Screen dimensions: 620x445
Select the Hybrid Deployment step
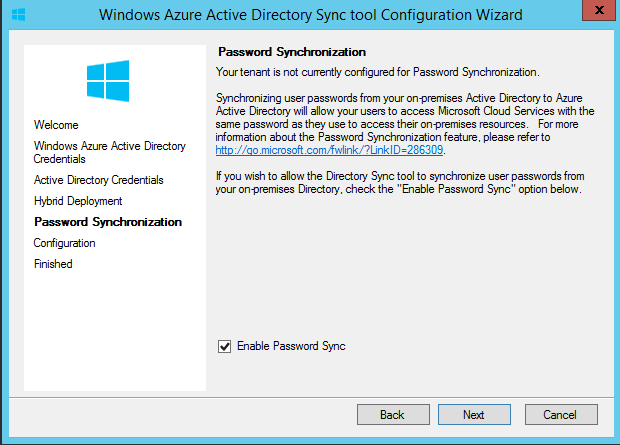pos(78,201)
